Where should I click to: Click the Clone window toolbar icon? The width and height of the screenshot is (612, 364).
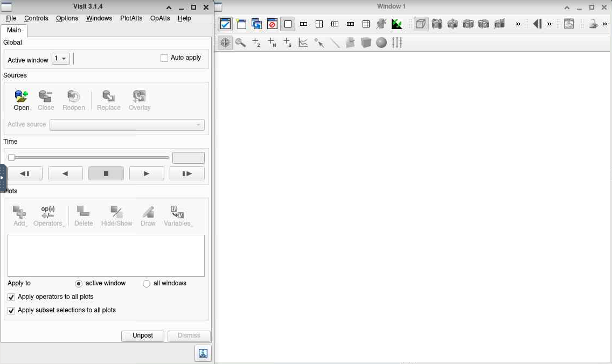(256, 24)
